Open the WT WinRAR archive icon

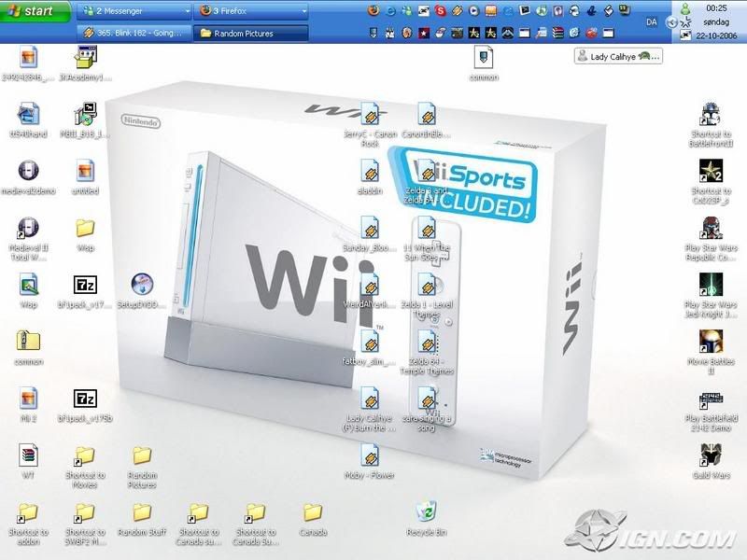click(x=29, y=461)
